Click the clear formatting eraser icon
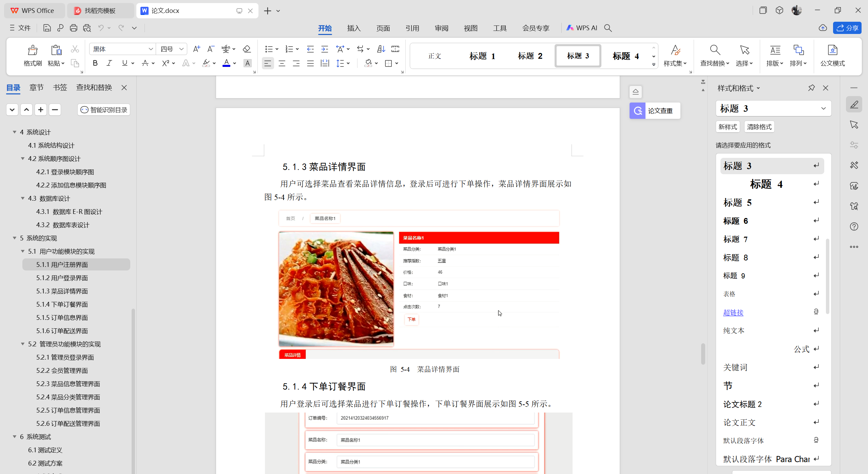Image resolution: width=868 pixels, height=474 pixels. tap(247, 49)
